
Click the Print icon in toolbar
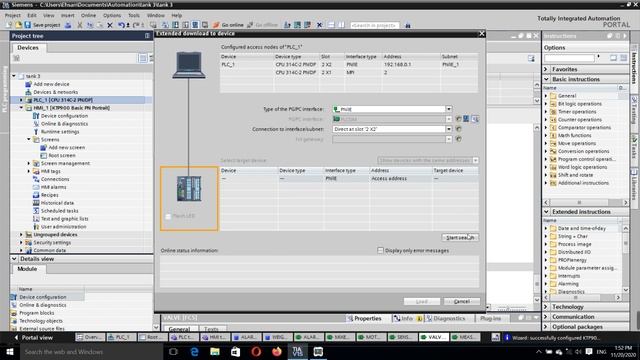(68, 25)
